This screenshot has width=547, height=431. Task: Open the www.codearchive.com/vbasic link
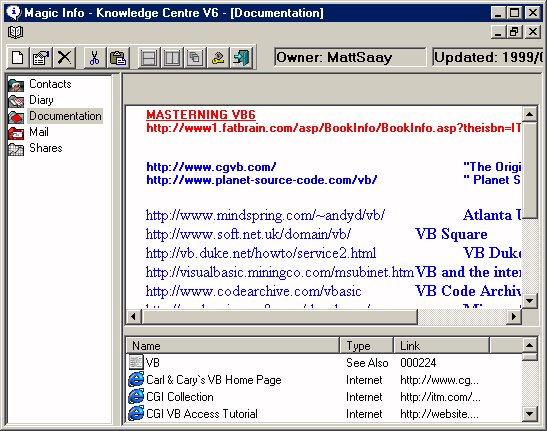254,291
